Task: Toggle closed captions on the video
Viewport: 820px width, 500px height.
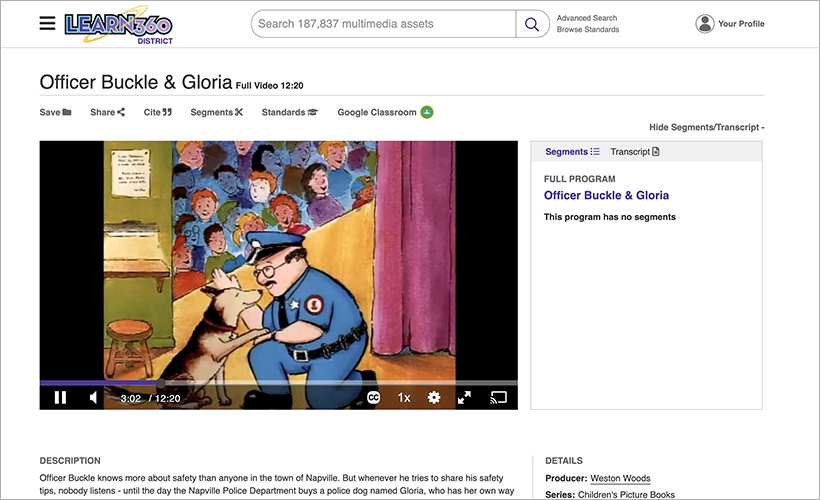Action: 373,397
